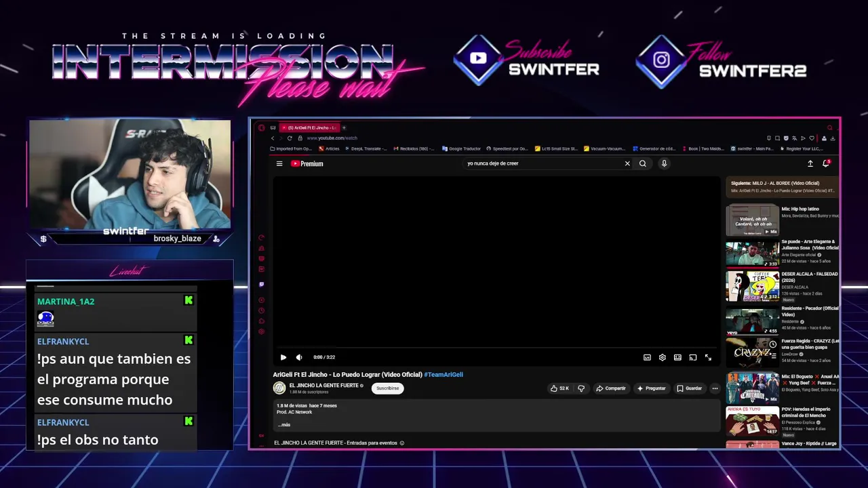Click Siguiente: MILO J - AL BORDE
Screen dimensions: 868x488
pyautogui.click(x=782, y=186)
